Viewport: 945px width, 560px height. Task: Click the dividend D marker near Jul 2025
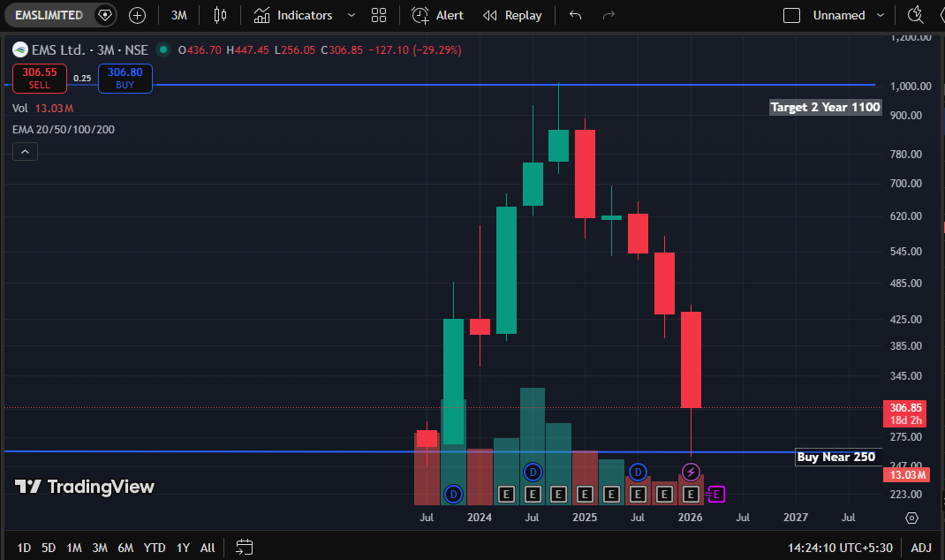pos(639,472)
